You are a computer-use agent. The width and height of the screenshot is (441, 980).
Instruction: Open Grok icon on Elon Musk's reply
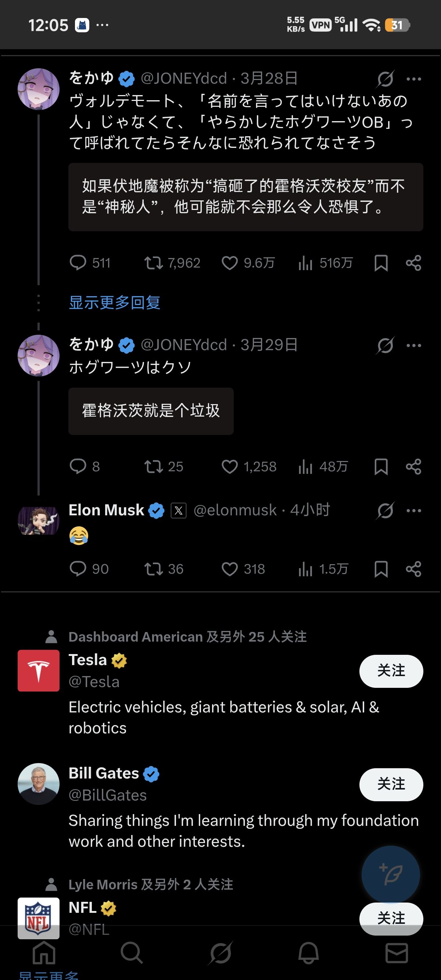click(385, 511)
